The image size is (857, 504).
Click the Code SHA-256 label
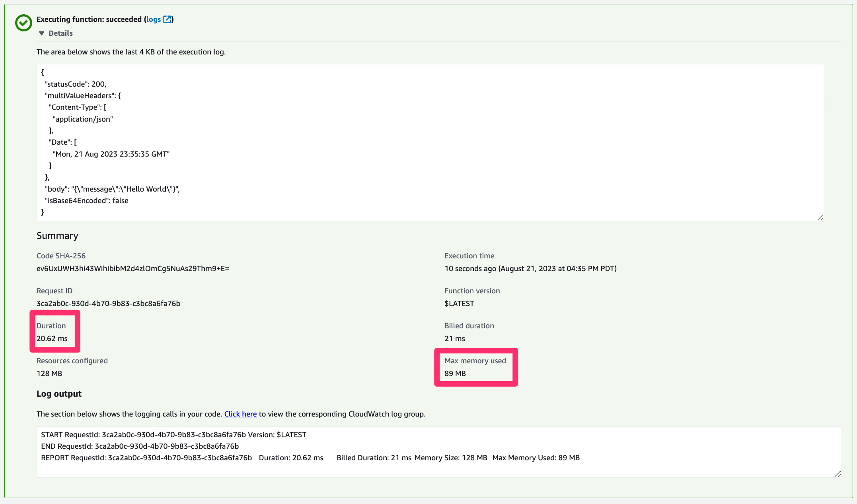(61, 256)
